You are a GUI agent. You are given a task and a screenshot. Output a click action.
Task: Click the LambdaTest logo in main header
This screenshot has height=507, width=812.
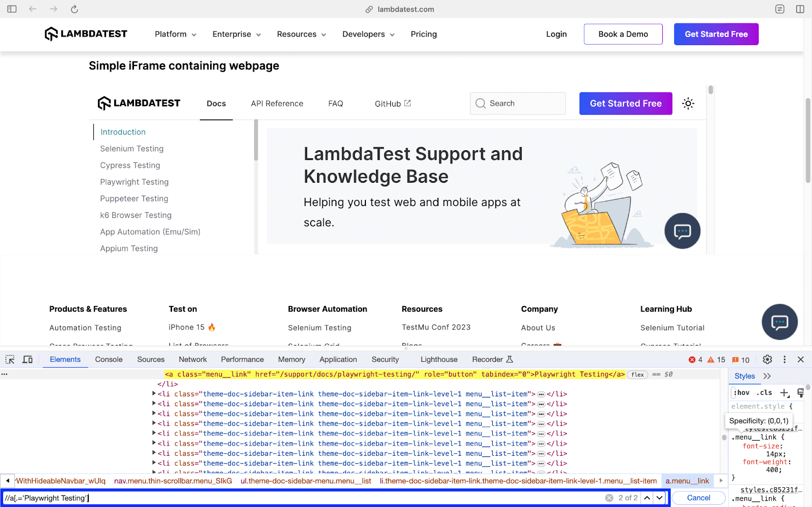click(86, 34)
